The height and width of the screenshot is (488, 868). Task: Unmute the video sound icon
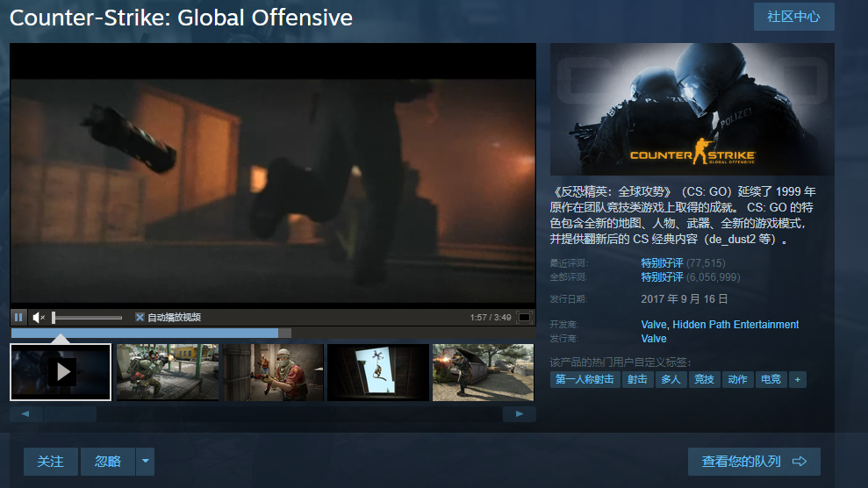click(x=39, y=317)
